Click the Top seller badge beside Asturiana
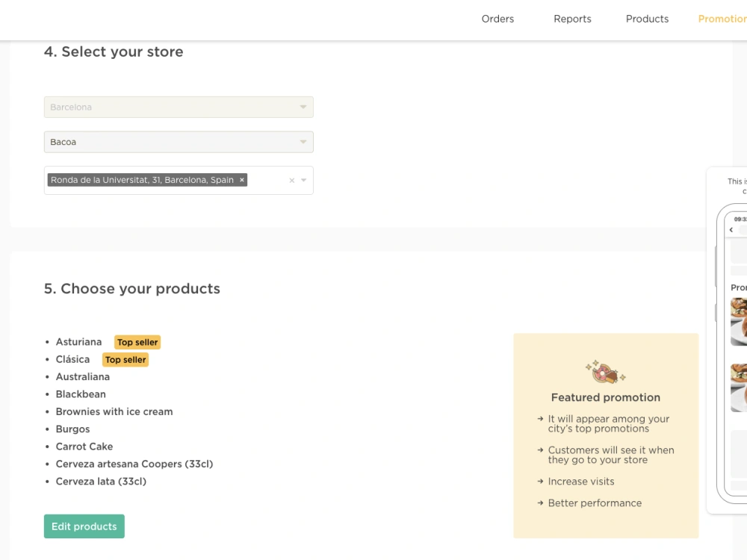 [x=137, y=343]
